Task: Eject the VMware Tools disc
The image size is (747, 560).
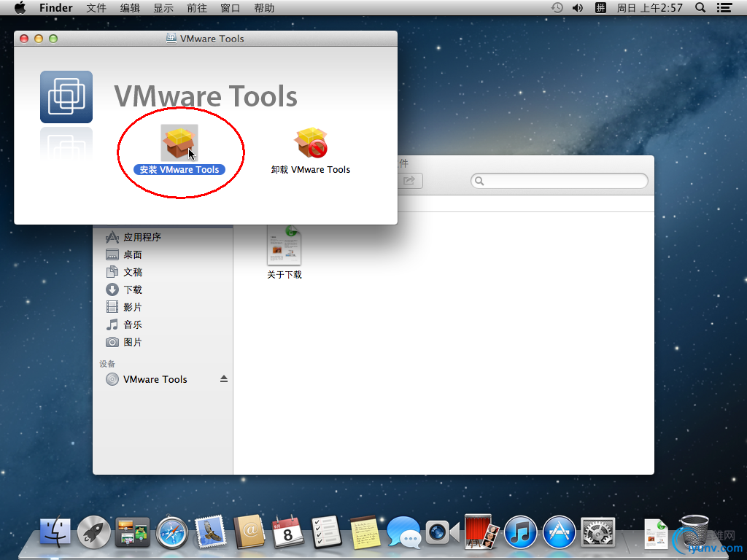Action: pyautogui.click(x=224, y=379)
